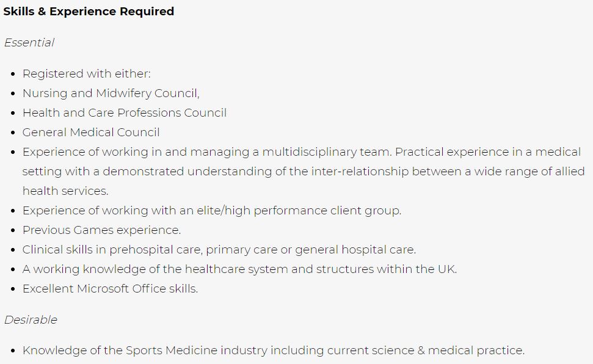
Task: Click the Excellent Microsoft Office skills bullet
Action: pos(110,289)
